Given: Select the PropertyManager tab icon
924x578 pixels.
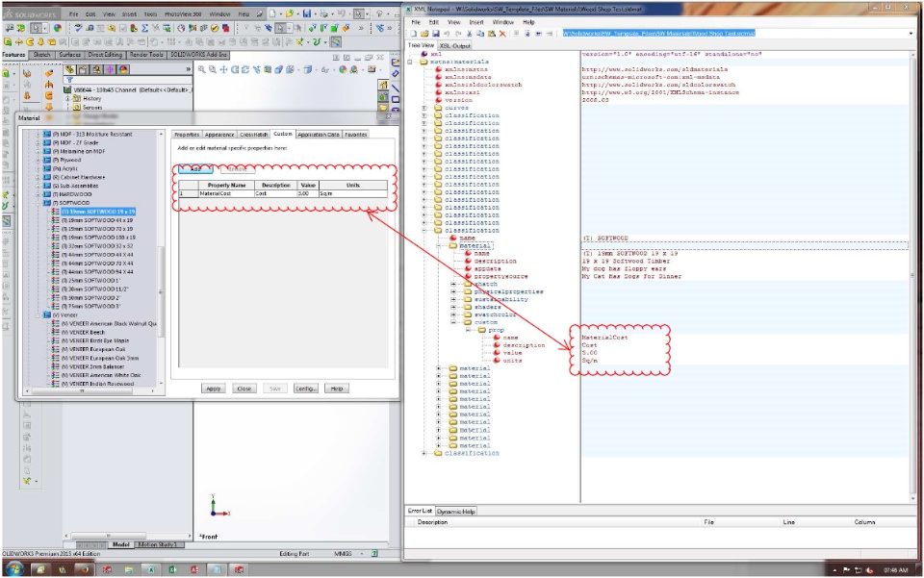Looking at the screenshot, I should click(x=83, y=69).
